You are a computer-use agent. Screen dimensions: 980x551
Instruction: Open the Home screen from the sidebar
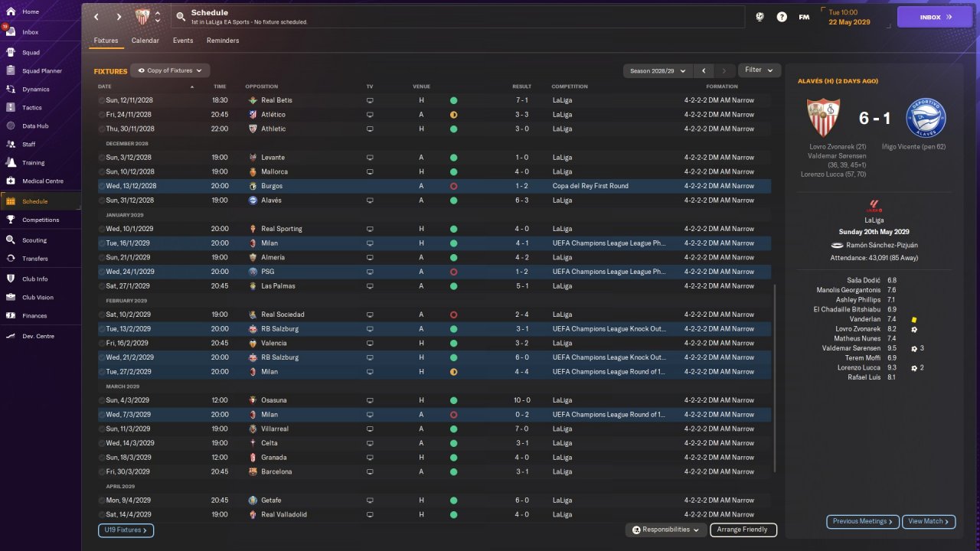tap(31, 11)
